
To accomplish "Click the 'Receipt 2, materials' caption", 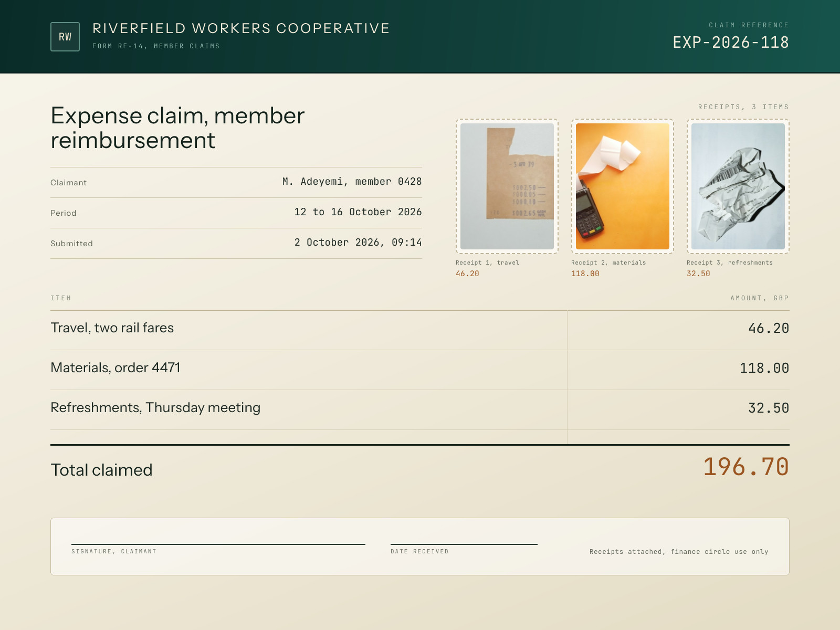I will click(x=608, y=262).
